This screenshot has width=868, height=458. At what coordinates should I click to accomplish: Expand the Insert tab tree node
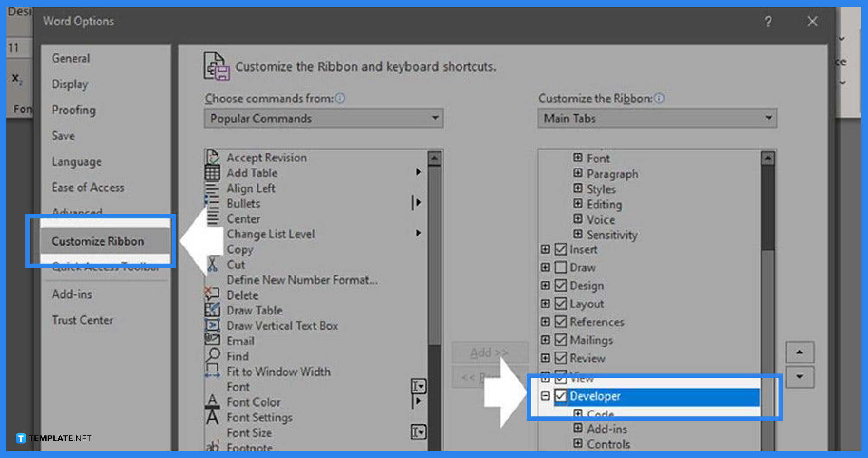pyautogui.click(x=546, y=249)
